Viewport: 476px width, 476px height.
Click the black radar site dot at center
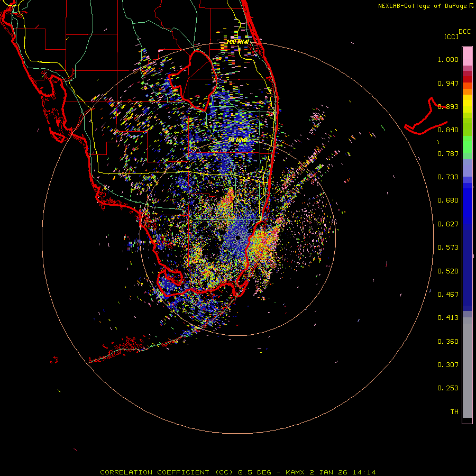tap(238, 237)
